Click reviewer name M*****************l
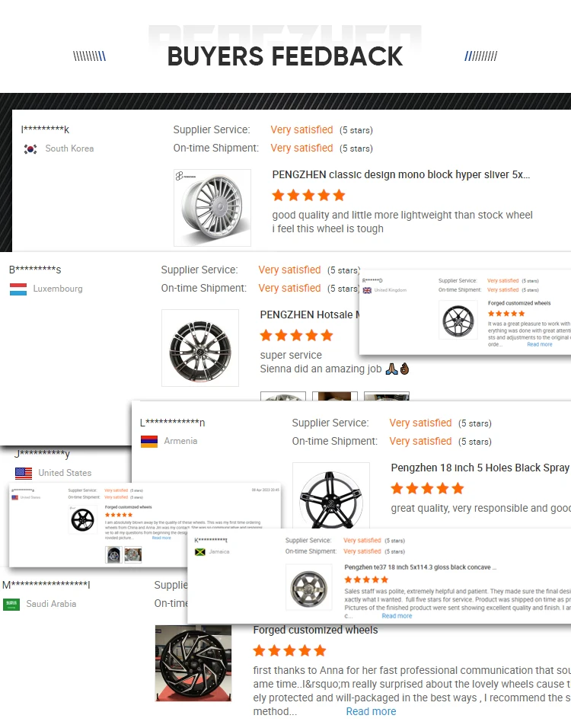This screenshot has width=571, height=728. click(x=46, y=585)
